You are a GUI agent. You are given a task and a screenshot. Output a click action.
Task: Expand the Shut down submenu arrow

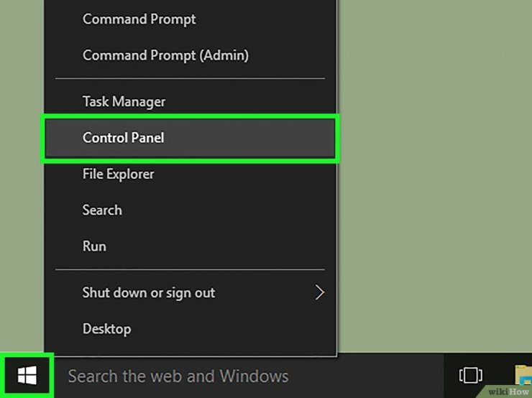coord(320,292)
